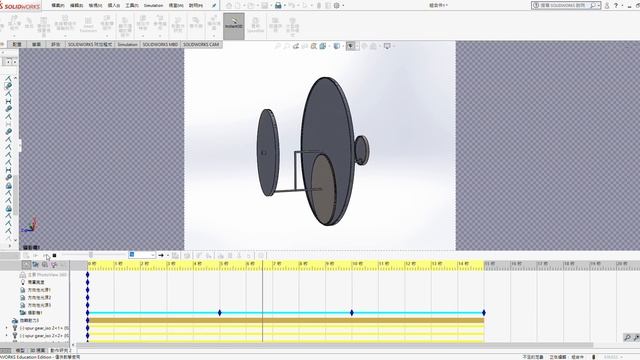Click Motor icon in motion toolbar
The image size is (640, 360).
coord(220,256)
